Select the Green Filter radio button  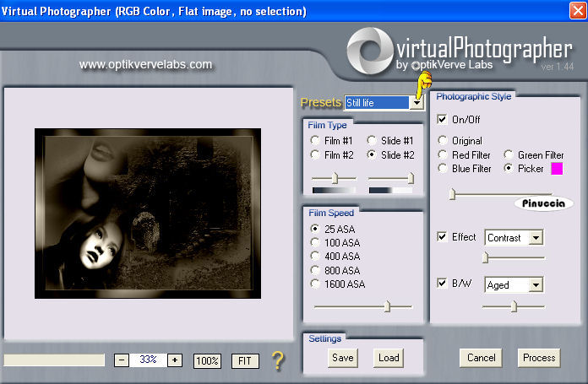(509, 154)
